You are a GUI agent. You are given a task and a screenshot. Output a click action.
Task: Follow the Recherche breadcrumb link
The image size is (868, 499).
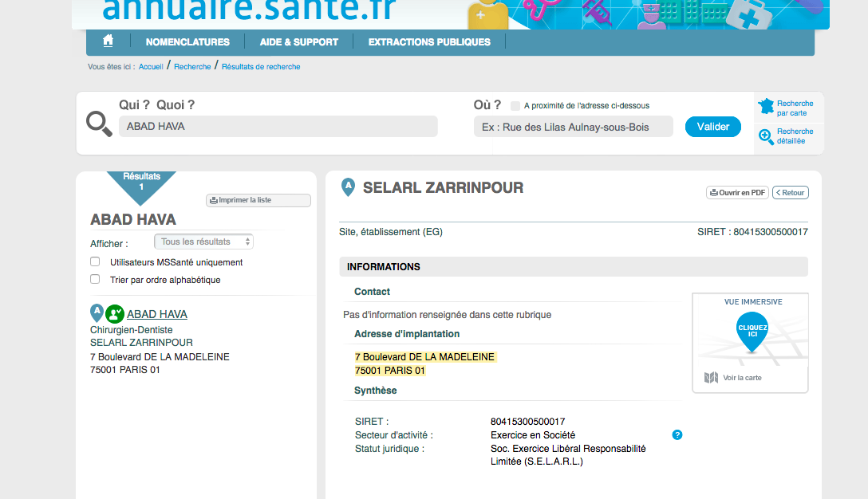(x=192, y=66)
